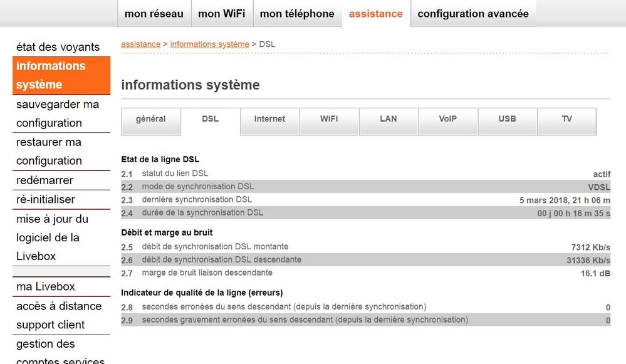This screenshot has width=626, height=364.
Task: Open configuration avancée
Action: click(x=473, y=13)
